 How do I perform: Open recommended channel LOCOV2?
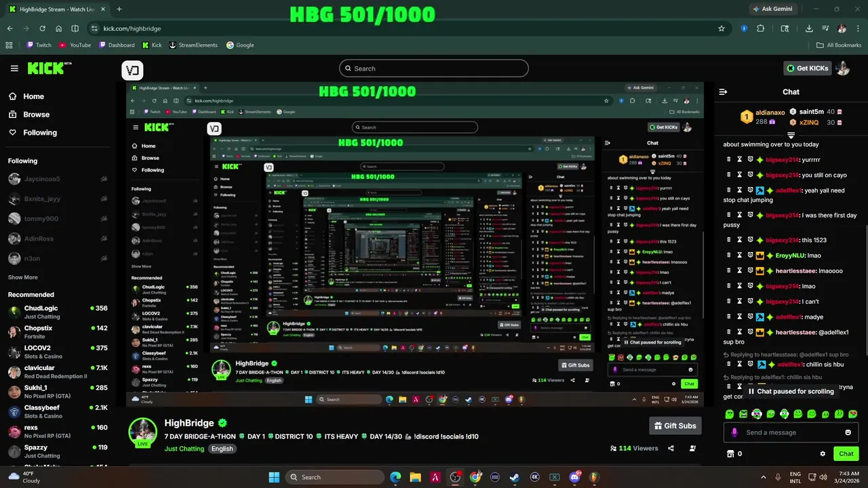click(x=58, y=352)
